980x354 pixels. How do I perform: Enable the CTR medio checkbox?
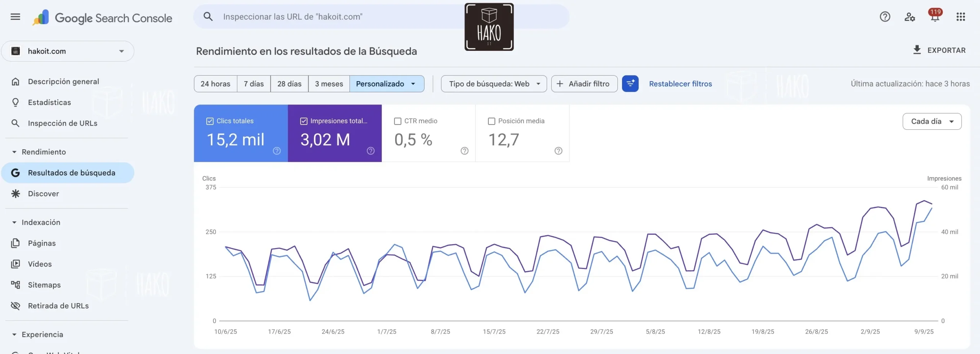pyautogui.click(x=398, y=121)
